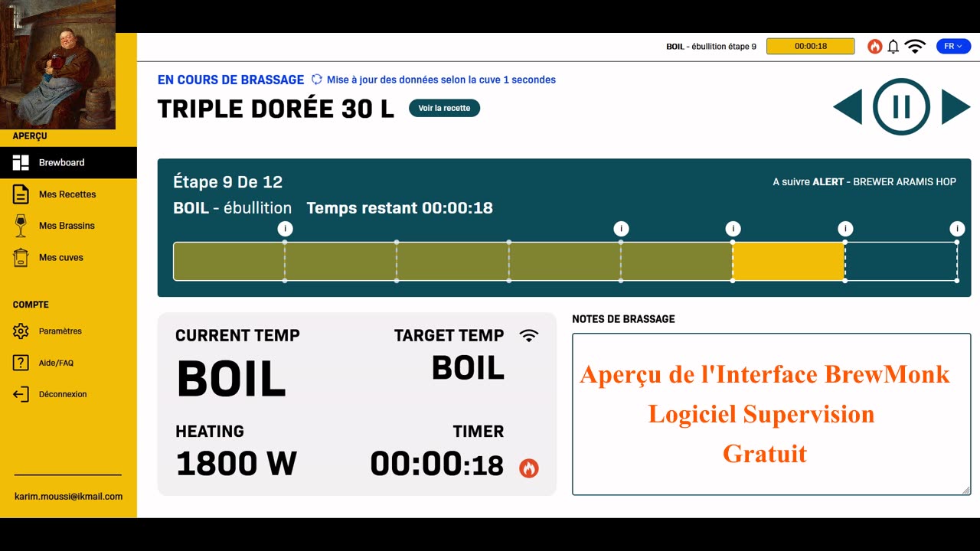Screen dimensions: 980x551
Task: Skip to next brewing step
Action: 956,106
